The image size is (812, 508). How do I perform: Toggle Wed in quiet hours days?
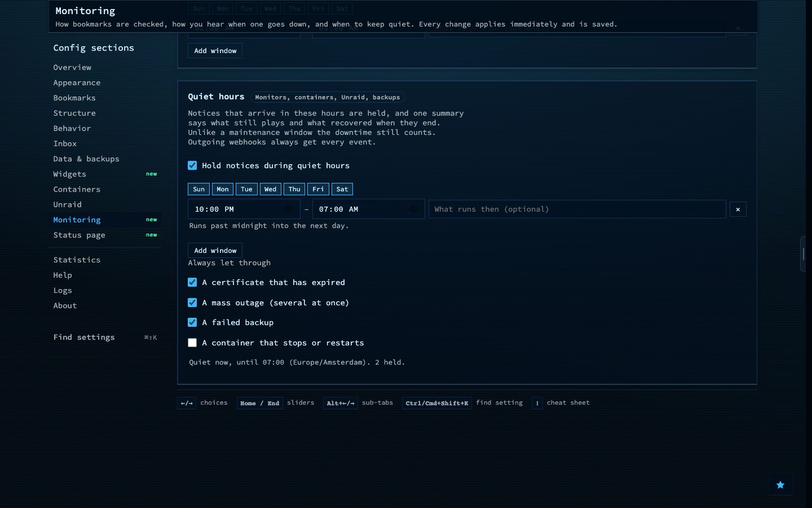(271, 189)
